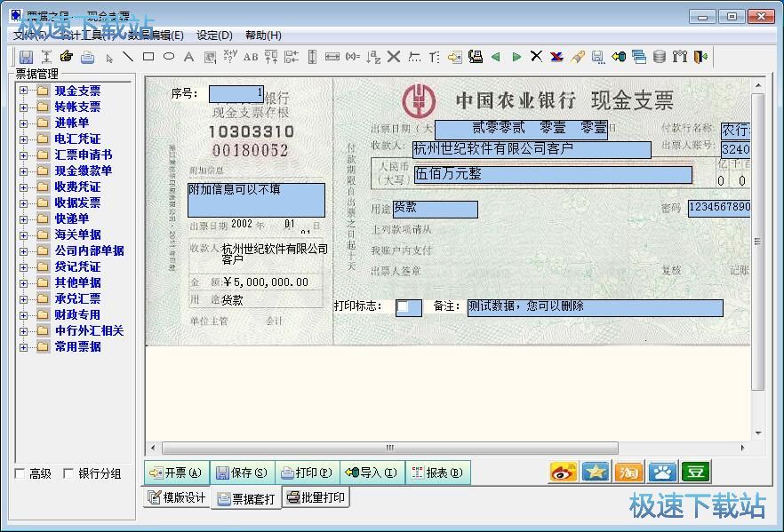Expand the 收据发票 tree node

[24, 202]
